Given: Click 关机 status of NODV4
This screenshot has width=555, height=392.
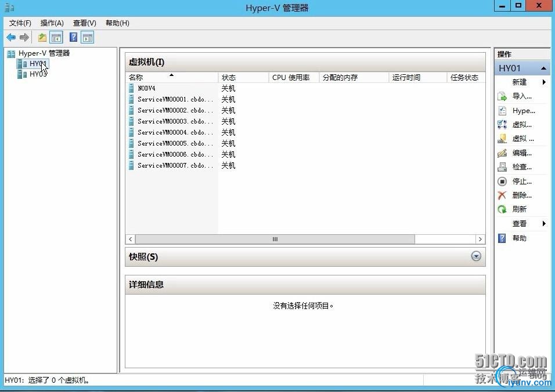Looking at the screenshot, I should [x=228, y=88].
